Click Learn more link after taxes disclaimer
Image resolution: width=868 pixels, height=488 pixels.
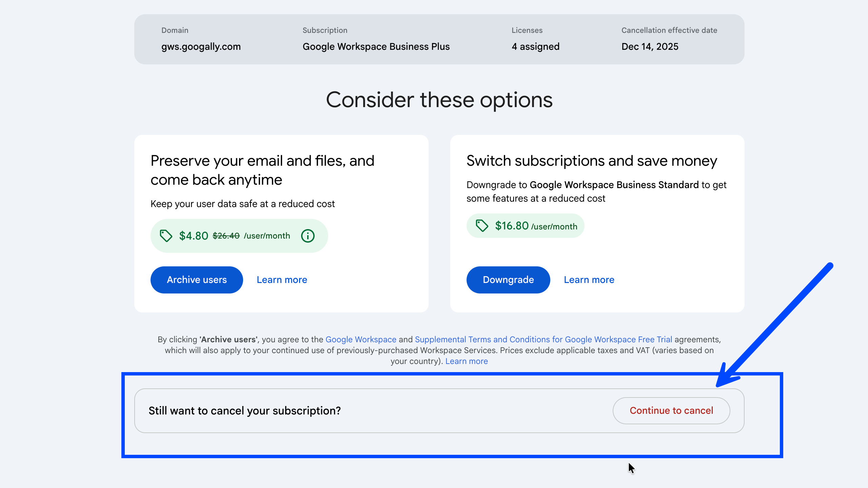[x=467, y=361]
